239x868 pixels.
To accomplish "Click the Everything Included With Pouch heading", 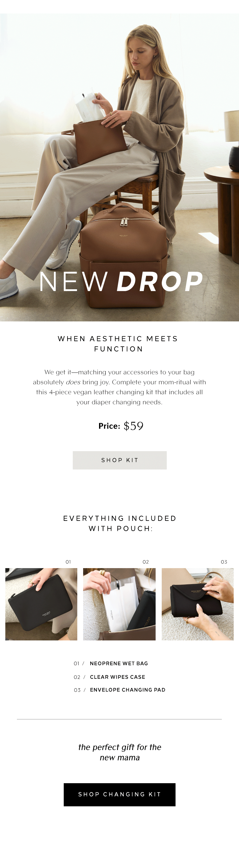I will 120,523.
